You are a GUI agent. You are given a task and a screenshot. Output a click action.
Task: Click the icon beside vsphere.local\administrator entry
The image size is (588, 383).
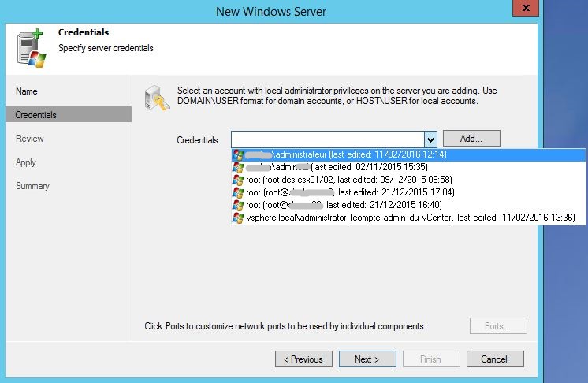[x=238, y=218]
